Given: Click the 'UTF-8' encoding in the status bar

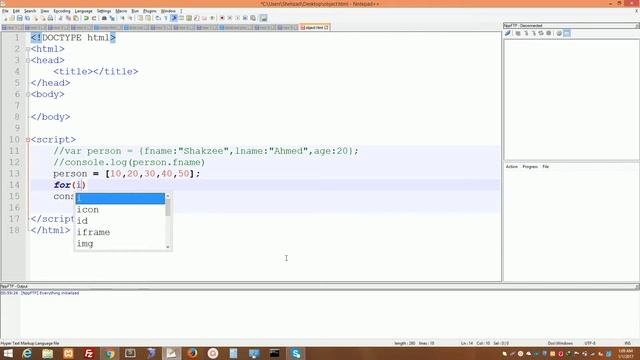Looking at the screenshot, I should (x=590, y=343).
